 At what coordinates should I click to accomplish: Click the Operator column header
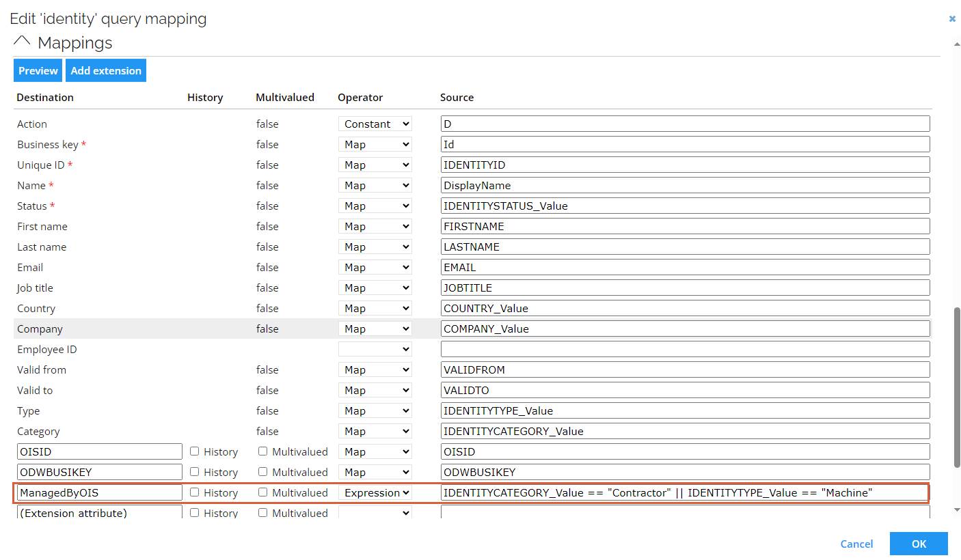pos(360,97)
